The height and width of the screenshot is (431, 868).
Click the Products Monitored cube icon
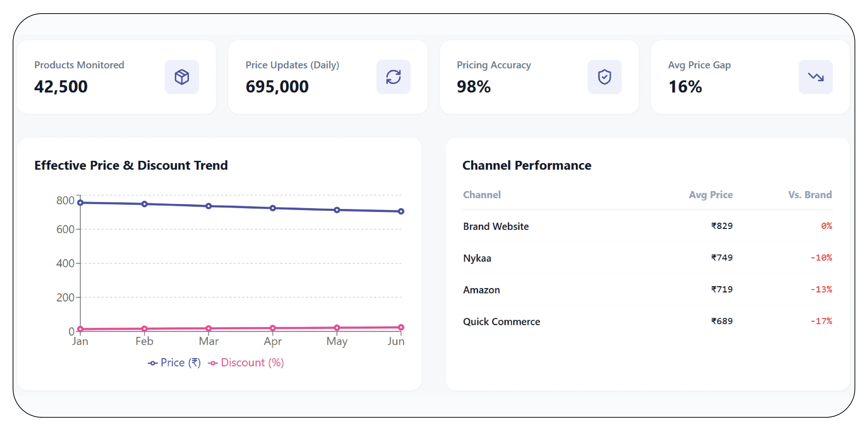pyautogui.click(x=182, y=77)
